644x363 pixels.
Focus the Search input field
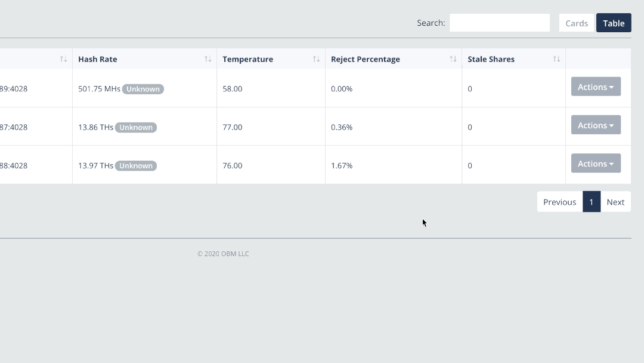click(500, 23)
